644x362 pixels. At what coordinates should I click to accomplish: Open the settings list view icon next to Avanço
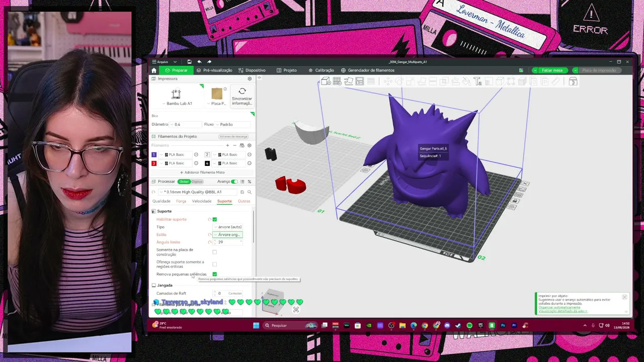point(243,182)
